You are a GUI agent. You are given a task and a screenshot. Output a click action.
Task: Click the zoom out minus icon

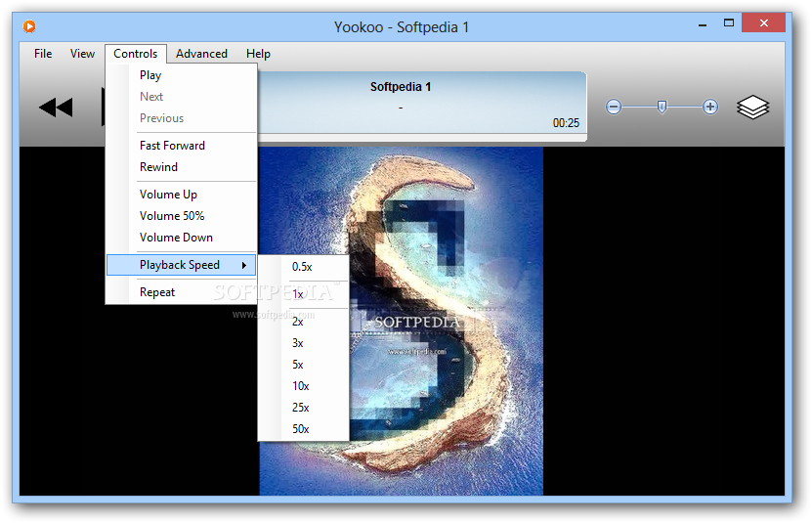click(614, 107)
